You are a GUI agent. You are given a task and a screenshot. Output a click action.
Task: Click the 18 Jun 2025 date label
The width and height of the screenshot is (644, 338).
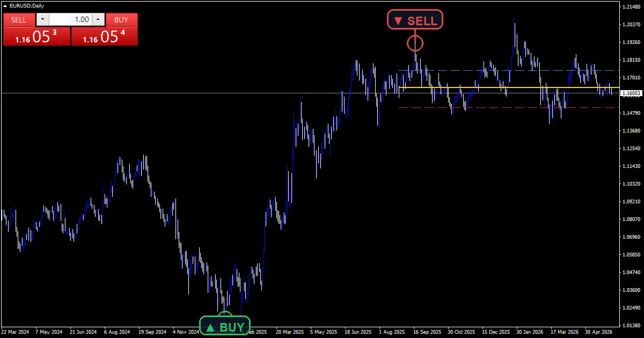click(358, 332)
